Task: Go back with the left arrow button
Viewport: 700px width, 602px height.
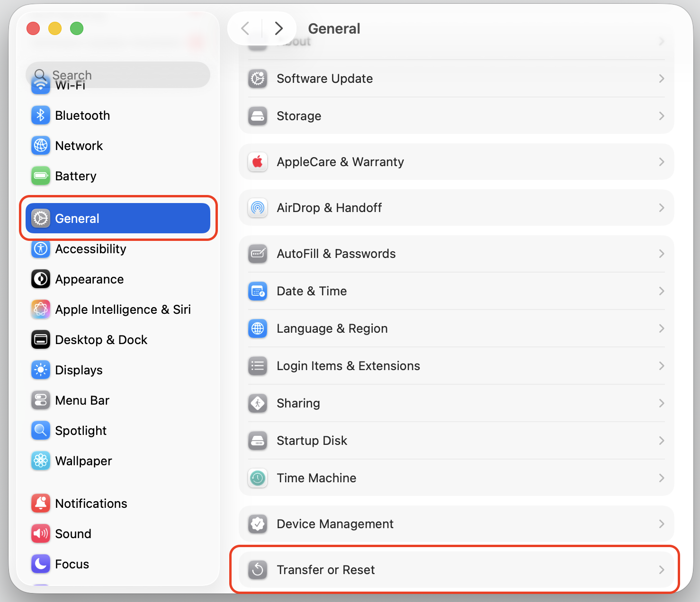Action: click(x=245, y=28)
